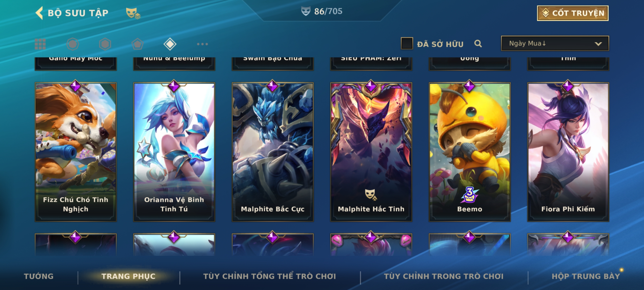Switch to the Tướng tab
Screen dimensions: 644x290
(39, 276)
